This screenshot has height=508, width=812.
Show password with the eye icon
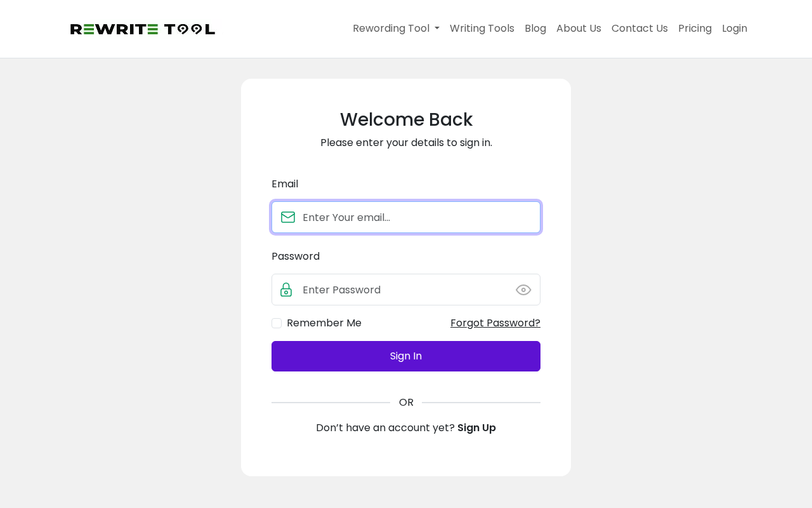pos(523,290)
